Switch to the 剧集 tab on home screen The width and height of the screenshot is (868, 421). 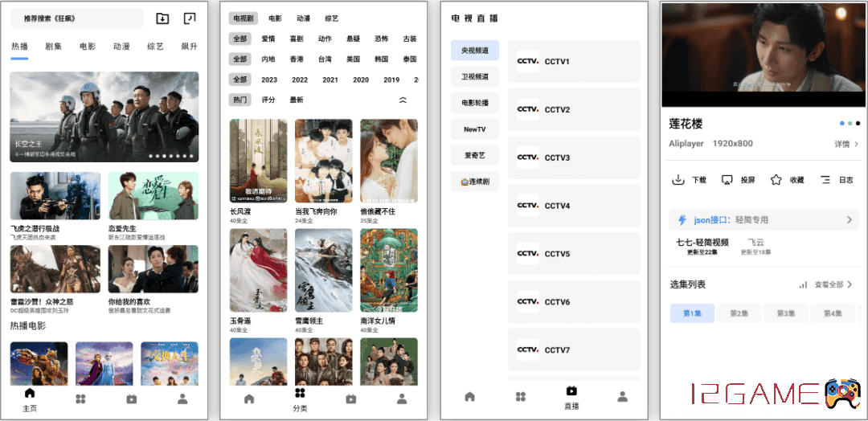(x=54, y=47)
